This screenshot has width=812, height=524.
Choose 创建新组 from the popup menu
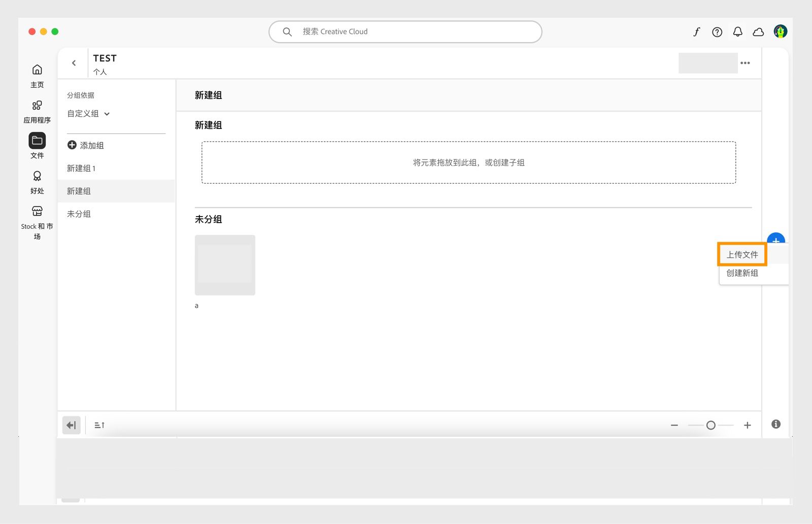(742, 273)
